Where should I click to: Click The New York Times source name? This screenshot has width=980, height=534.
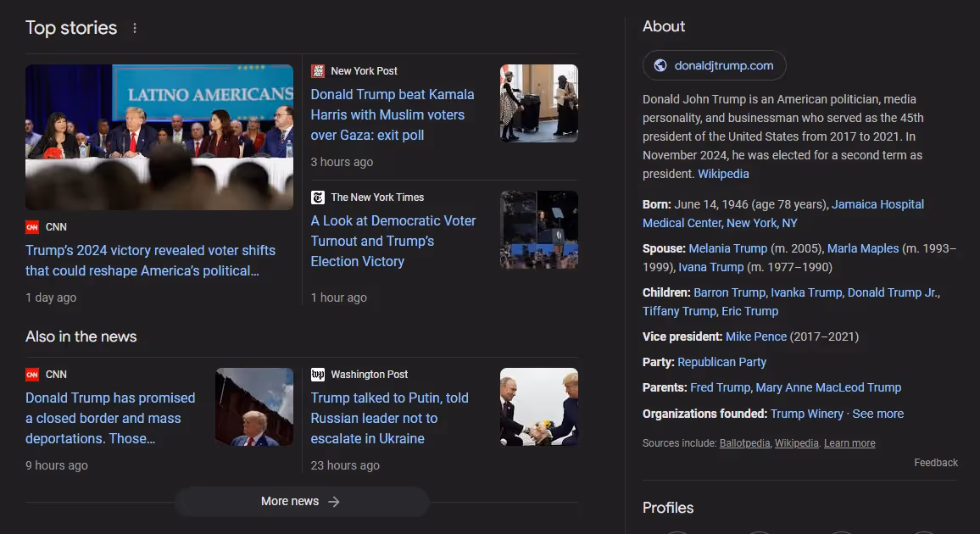[x=377, y=197]
